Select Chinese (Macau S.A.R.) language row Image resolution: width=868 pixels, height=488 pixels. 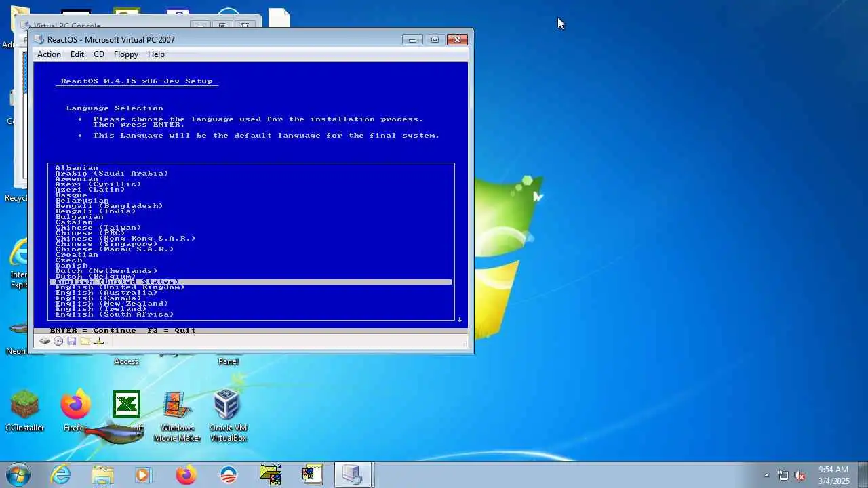115,249
